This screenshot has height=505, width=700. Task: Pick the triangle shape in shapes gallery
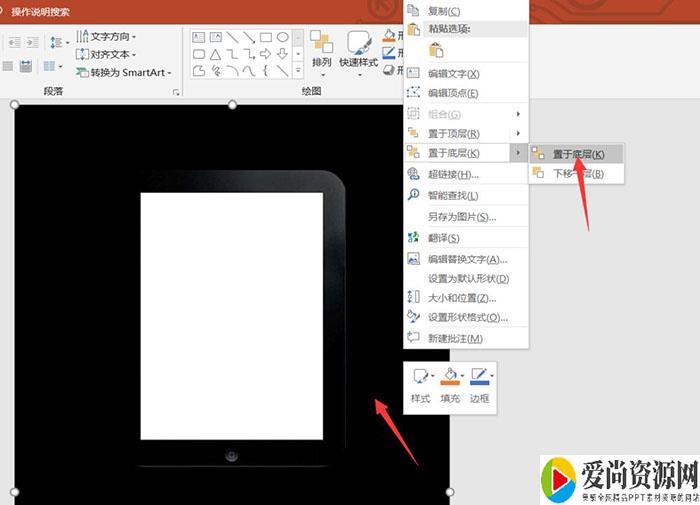(216, 54)
